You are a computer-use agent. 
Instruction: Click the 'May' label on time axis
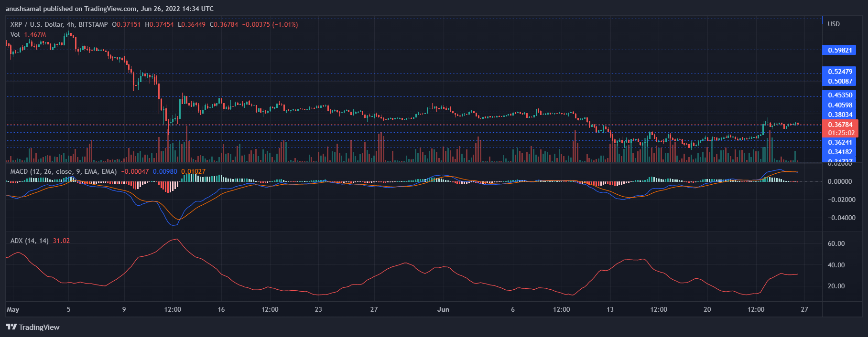tap(13, 309)
